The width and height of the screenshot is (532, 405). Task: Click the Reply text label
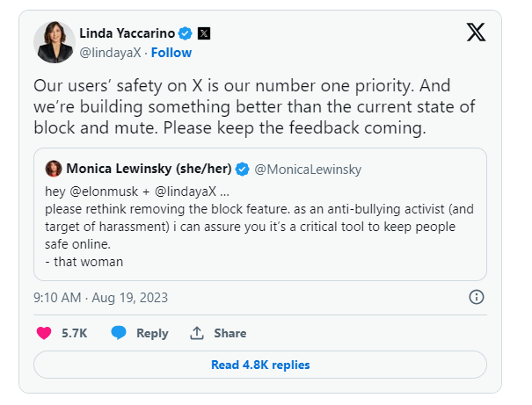[152, 333]
